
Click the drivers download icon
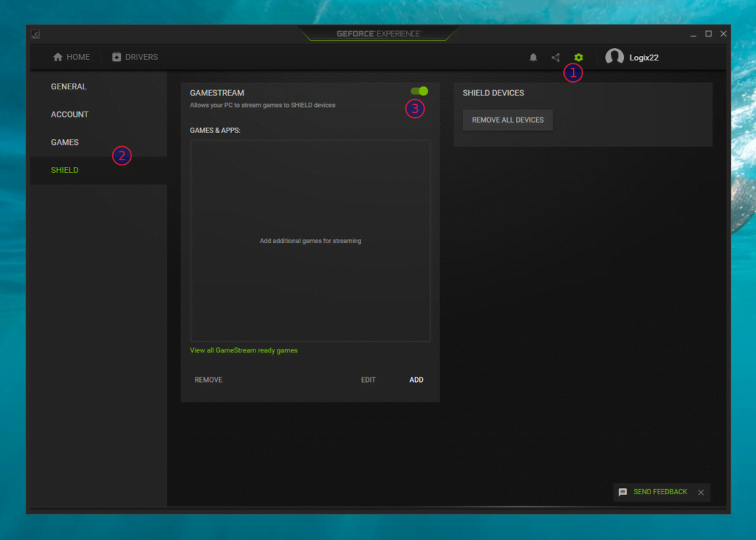pos(116,57)
